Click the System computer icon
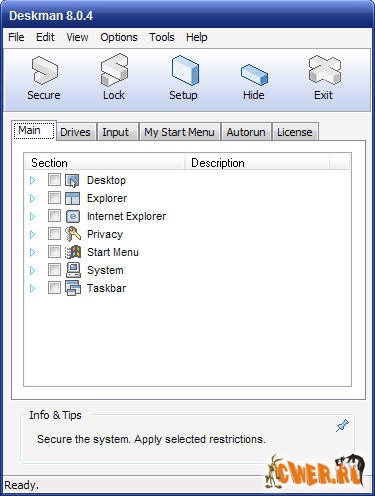Image resolution: width=375 pixels, height=496 pixels. (73, 270)
